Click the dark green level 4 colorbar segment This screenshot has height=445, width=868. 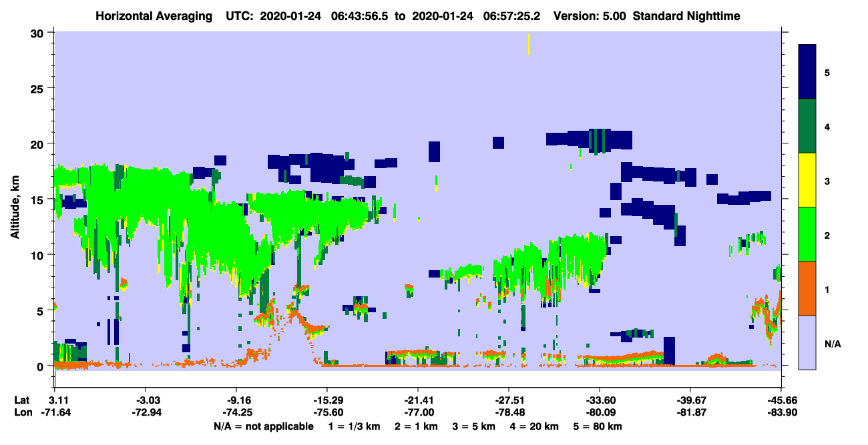point(807,125)
